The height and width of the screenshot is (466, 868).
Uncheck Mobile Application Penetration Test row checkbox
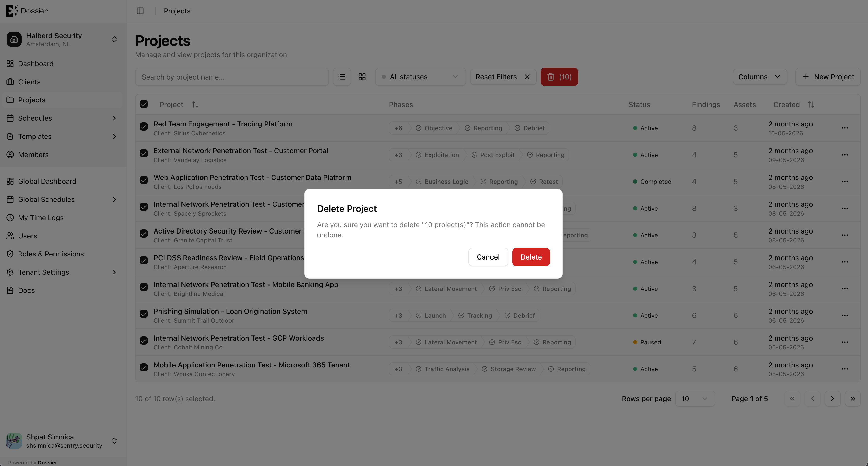tap(143, 368)
